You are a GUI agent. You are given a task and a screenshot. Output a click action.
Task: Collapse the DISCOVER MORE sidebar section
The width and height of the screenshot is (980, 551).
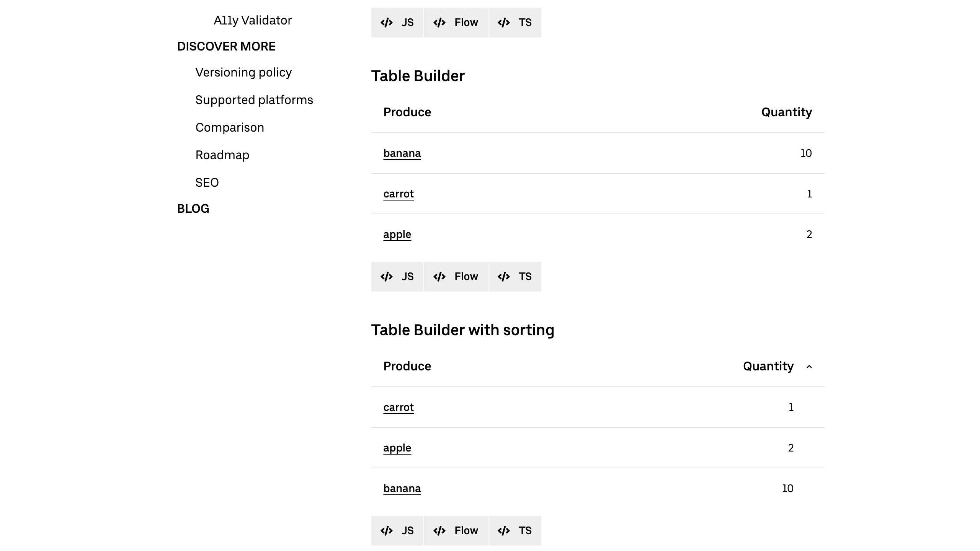226,46
